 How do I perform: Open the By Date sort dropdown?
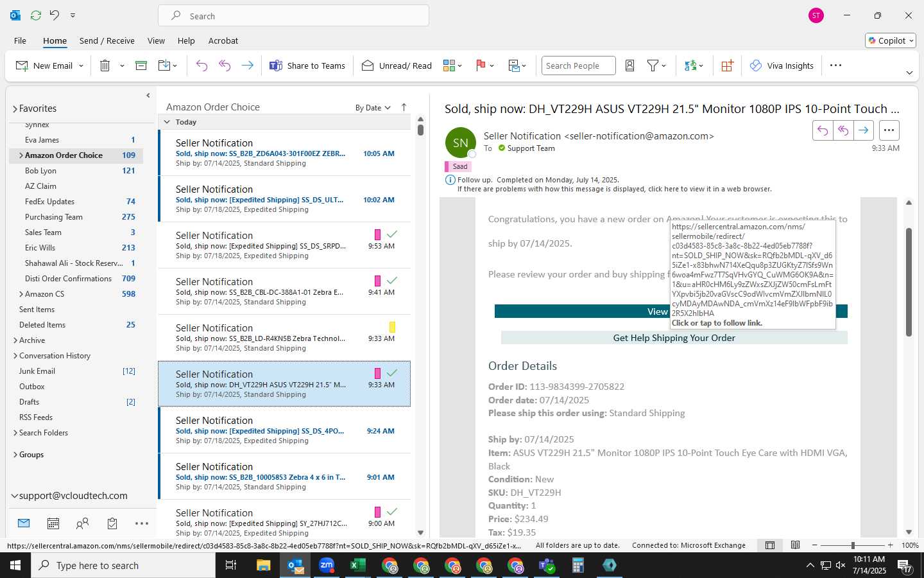tap(373, 108)
